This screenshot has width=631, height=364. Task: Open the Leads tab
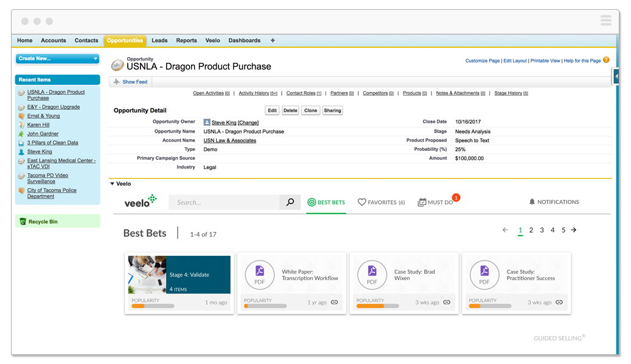click(x=159, y=40)
